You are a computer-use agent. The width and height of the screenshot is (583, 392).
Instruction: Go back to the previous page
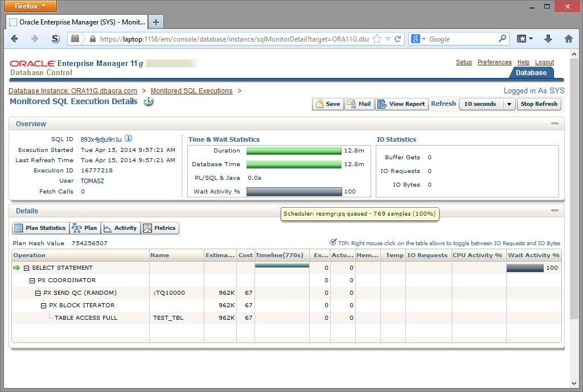pyautogui.click(x=14, y=39)
